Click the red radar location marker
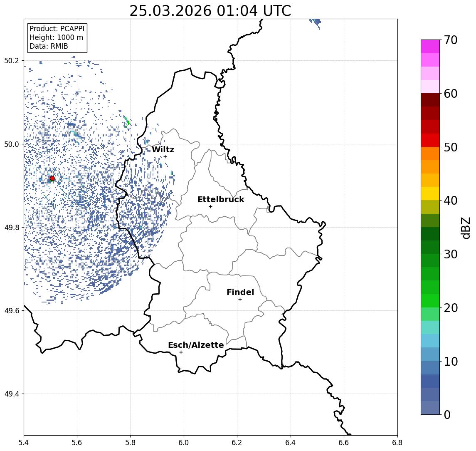This screenshot has height=451, width=476. pos(52,178)
